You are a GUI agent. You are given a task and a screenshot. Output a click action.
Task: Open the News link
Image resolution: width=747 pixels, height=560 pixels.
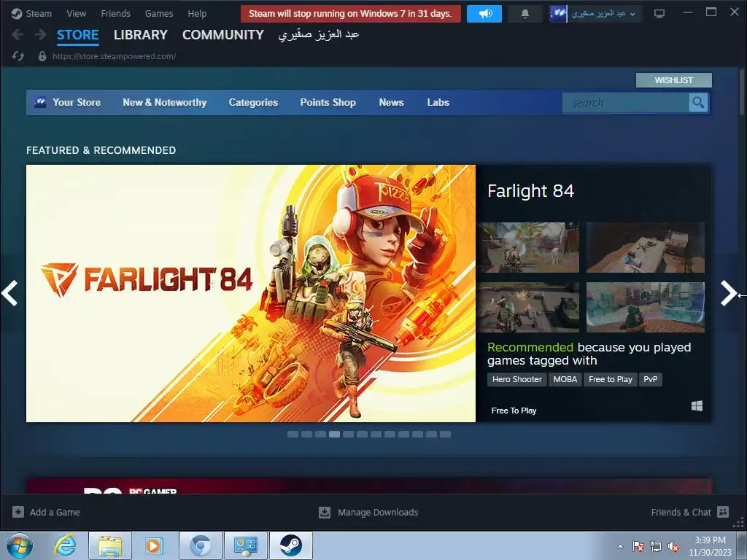[391, 102]
